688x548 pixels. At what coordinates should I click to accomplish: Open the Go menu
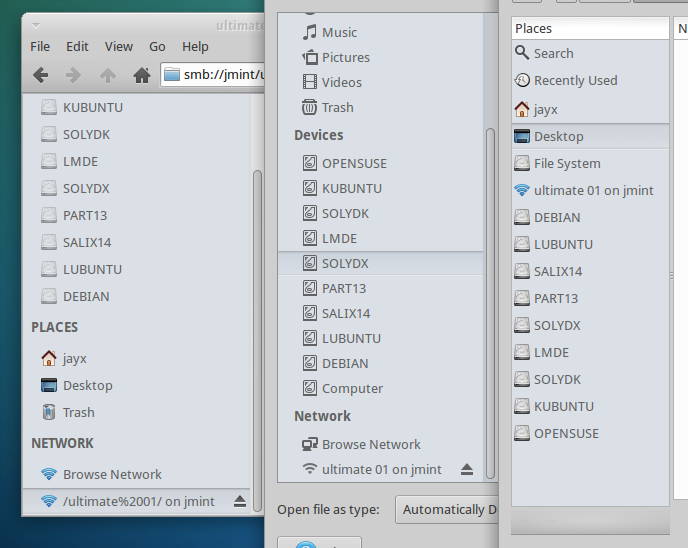coord(157,46)
